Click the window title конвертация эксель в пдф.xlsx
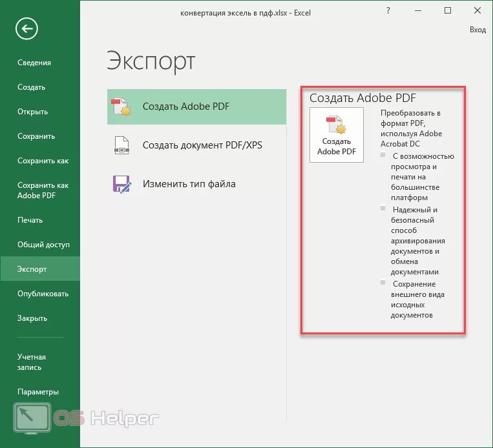This screenshot has width=493, height=448. pyautogui.click(x=246, y=12)
